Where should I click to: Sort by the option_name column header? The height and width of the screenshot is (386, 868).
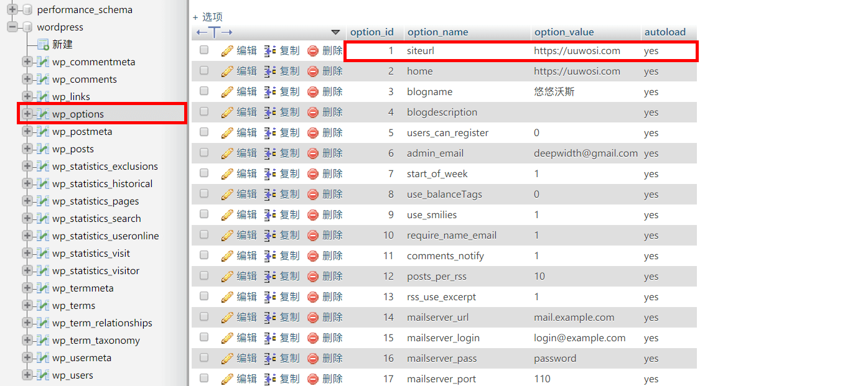(437, 32)
